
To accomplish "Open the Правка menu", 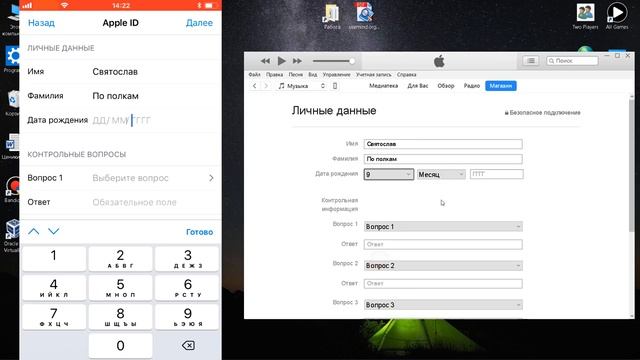I will point(274,75).
